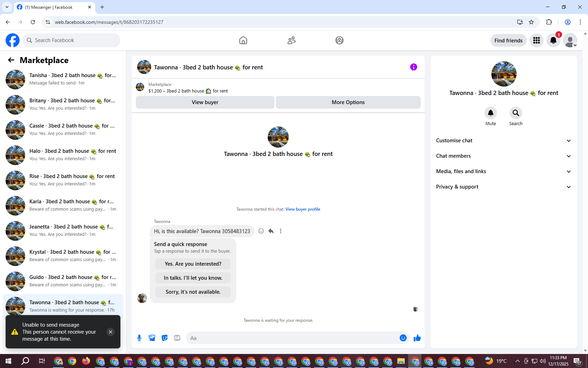Image resolution: width=588 pixels, height=368 pixels.
Task: Expand Chat members section
Action: [504, 156]
